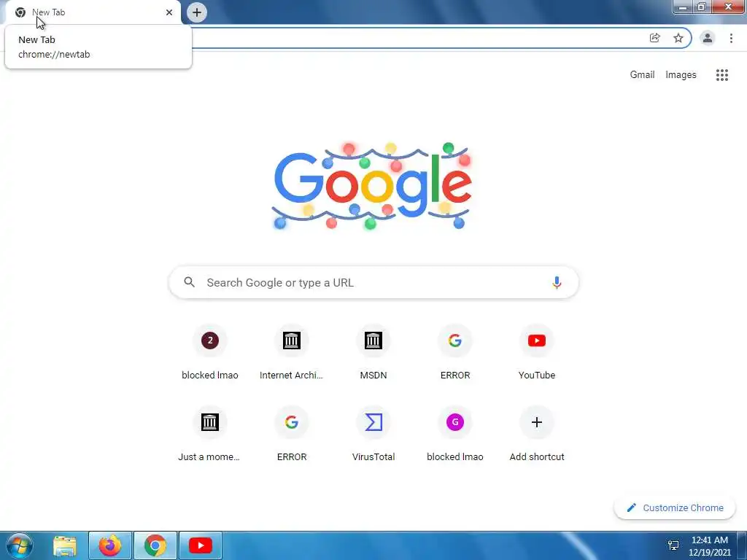Open the MSDN shortcut
747x560 pixels.
pos(373,353)
